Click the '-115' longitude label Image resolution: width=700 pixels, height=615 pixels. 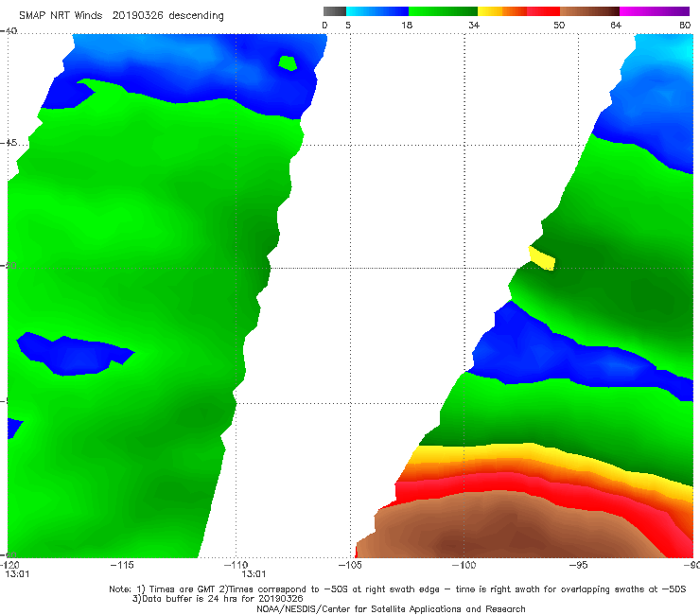point(122,565)
